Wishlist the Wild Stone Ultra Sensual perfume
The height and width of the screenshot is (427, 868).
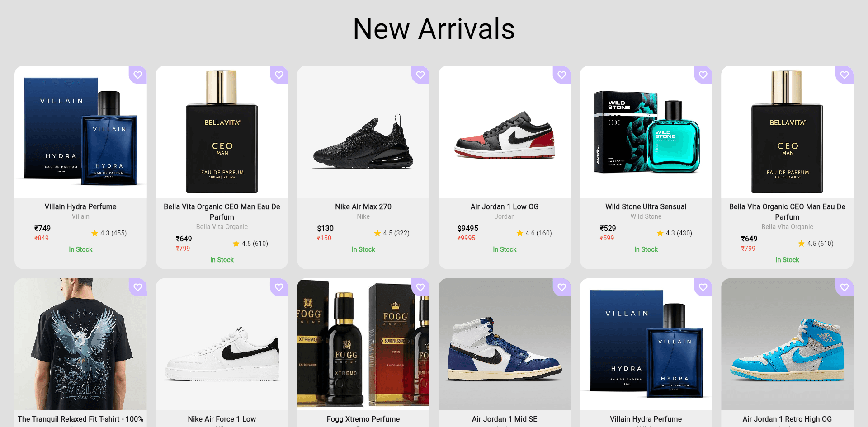703,75
